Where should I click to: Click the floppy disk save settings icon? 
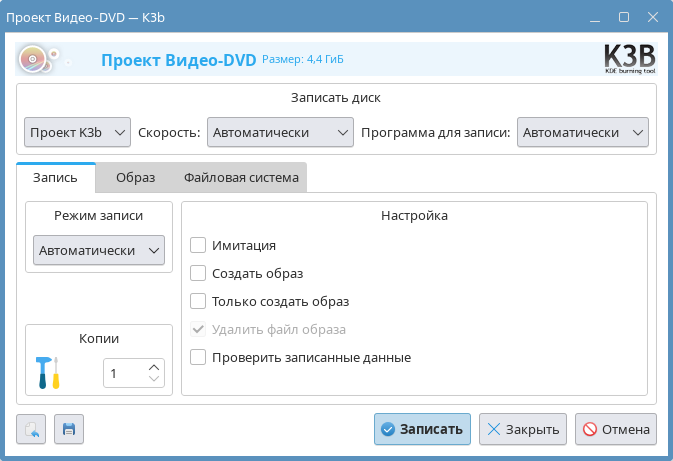pos(69,429)
